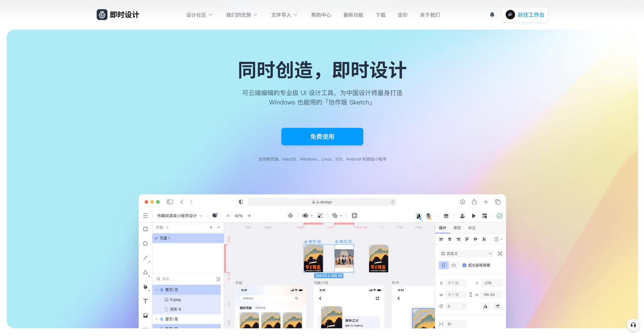Select portrait orientation toggle

pyautogui.click(x=444, y=265)
